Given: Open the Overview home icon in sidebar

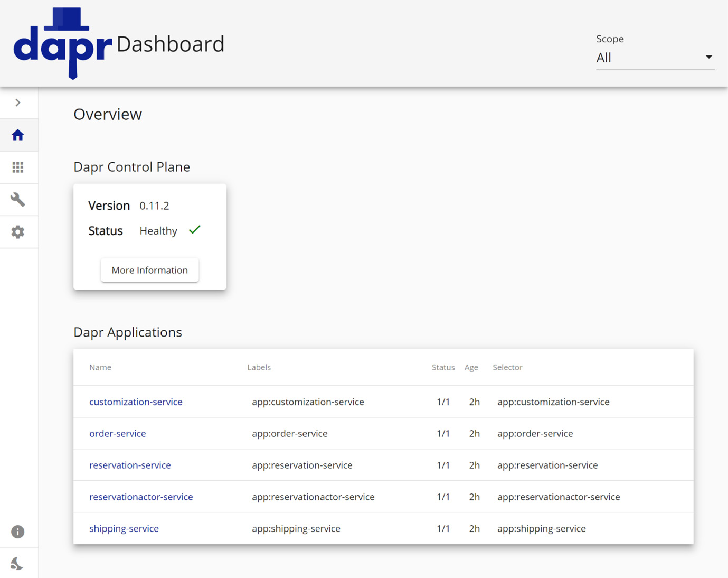Looking at the screenshot, I should click(x=18, y=135).
